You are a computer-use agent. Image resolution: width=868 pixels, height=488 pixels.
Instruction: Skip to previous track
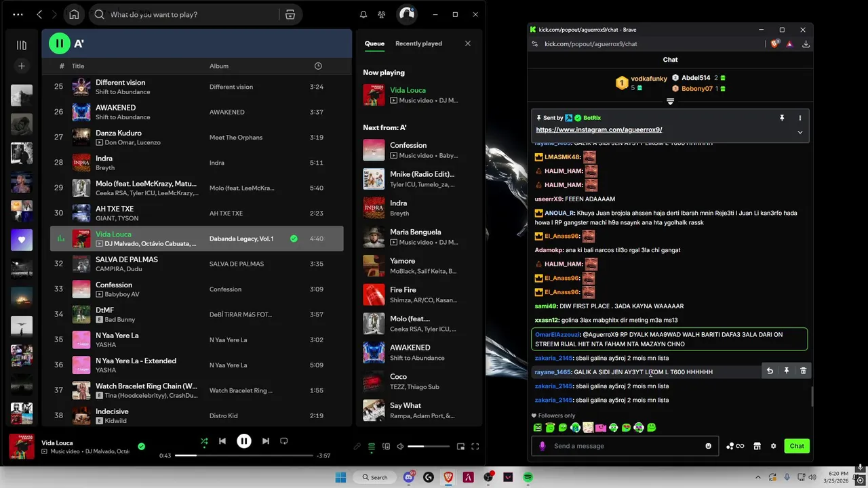coord(222,441)
